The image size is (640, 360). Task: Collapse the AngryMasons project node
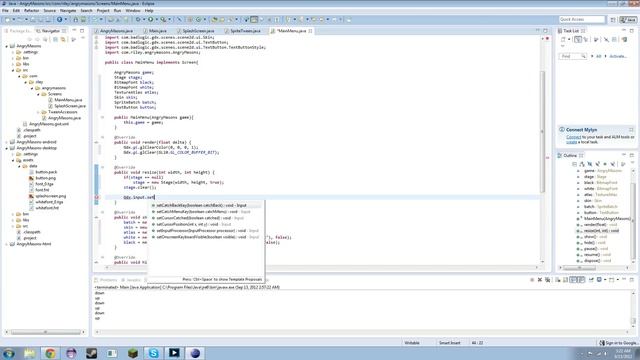(7, 46)
